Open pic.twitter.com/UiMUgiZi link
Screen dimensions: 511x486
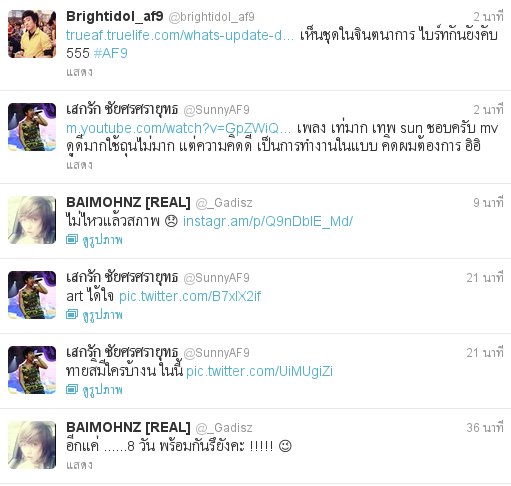tap(259, 371)
